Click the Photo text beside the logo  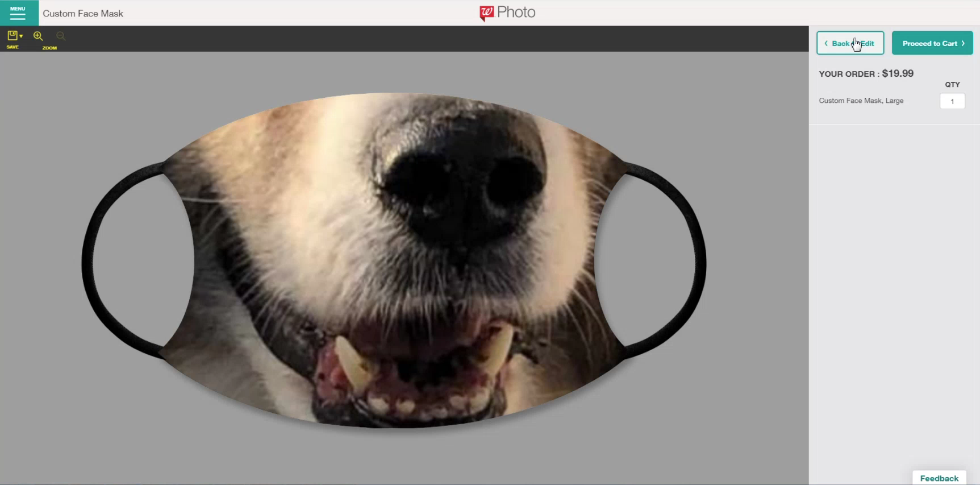pos(516,13)
